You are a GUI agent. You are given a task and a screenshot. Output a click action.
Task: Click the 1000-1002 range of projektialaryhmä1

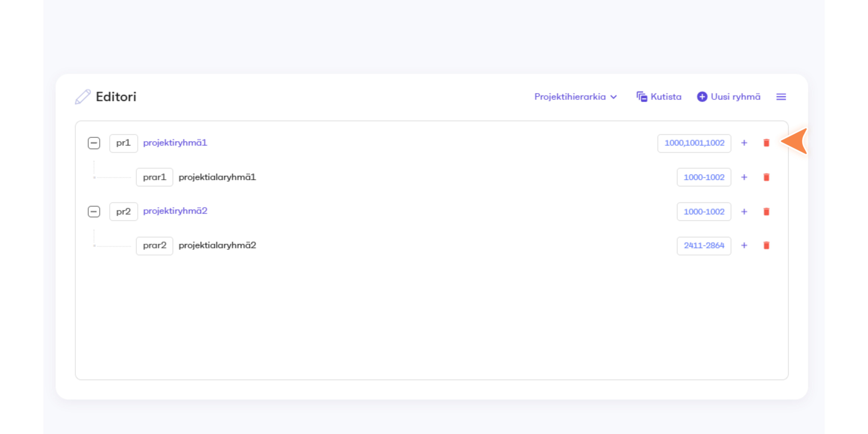pyautogui.click(x=704, y=177)
